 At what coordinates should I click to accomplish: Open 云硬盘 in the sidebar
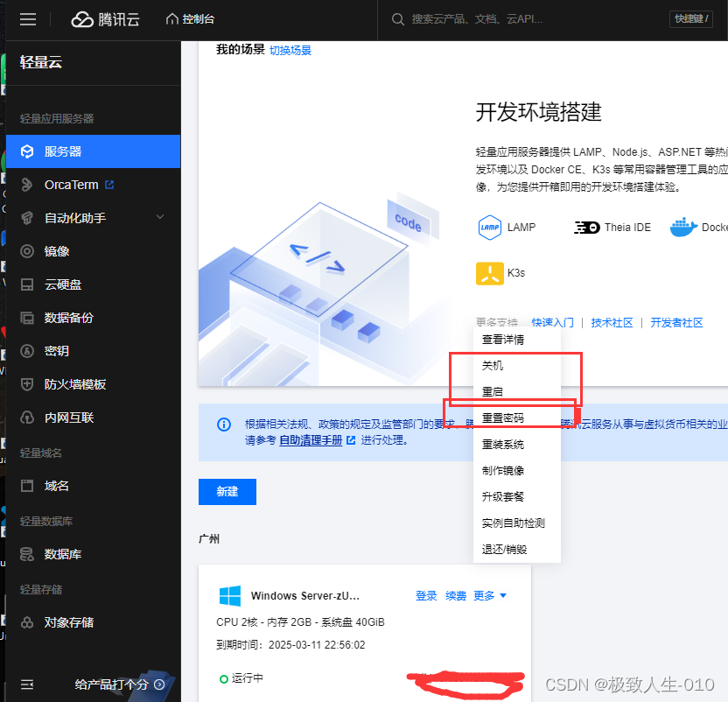[63, 284]
